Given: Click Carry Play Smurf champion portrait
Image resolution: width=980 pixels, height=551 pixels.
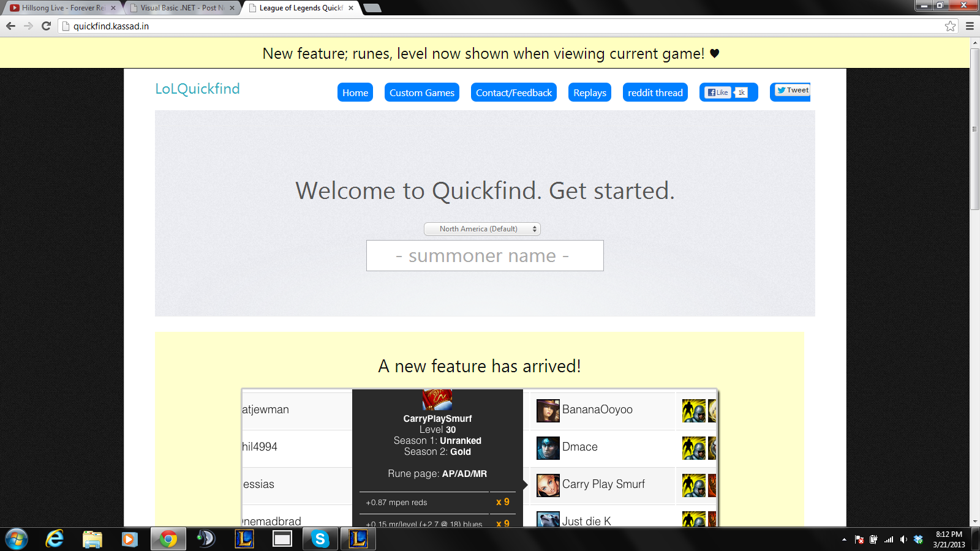Looking at the screenshot, I should [548, 485].
